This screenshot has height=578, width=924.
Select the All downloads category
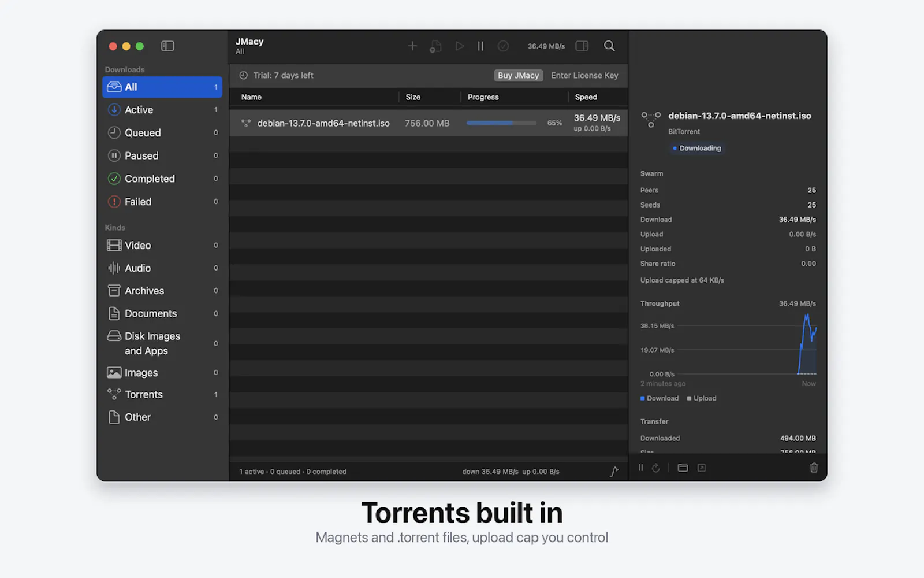(162, 87)
